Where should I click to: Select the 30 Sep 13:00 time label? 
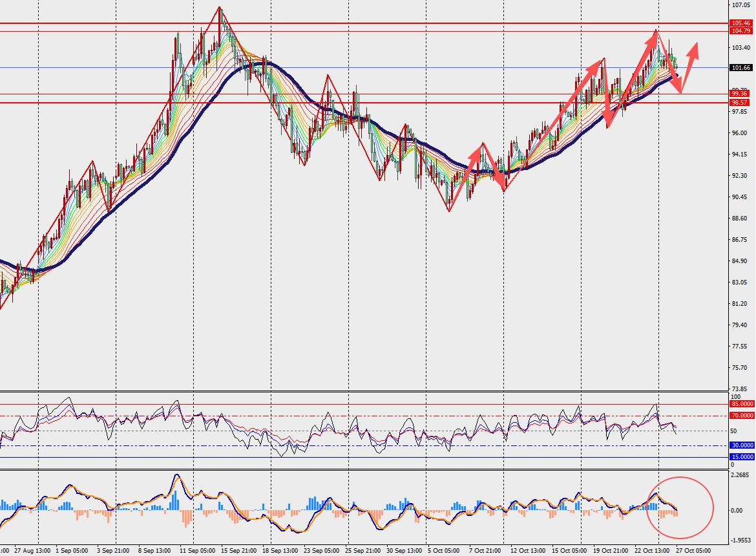404,551
